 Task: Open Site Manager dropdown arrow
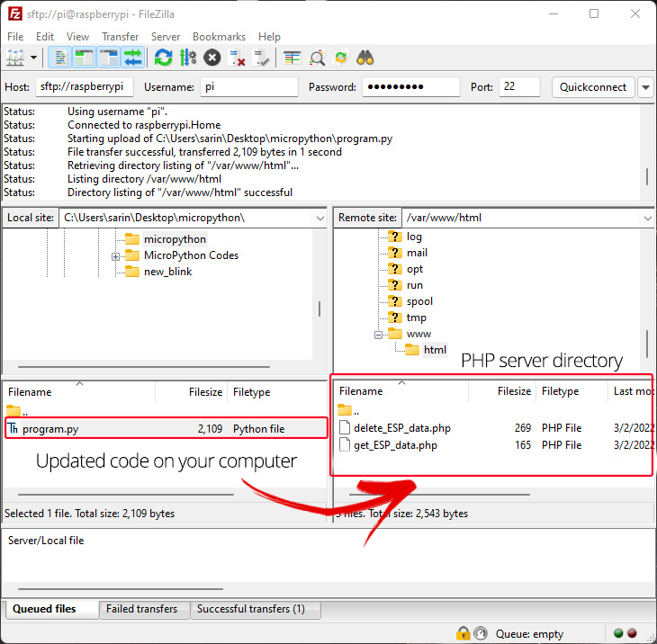click(x=33, y=58)
